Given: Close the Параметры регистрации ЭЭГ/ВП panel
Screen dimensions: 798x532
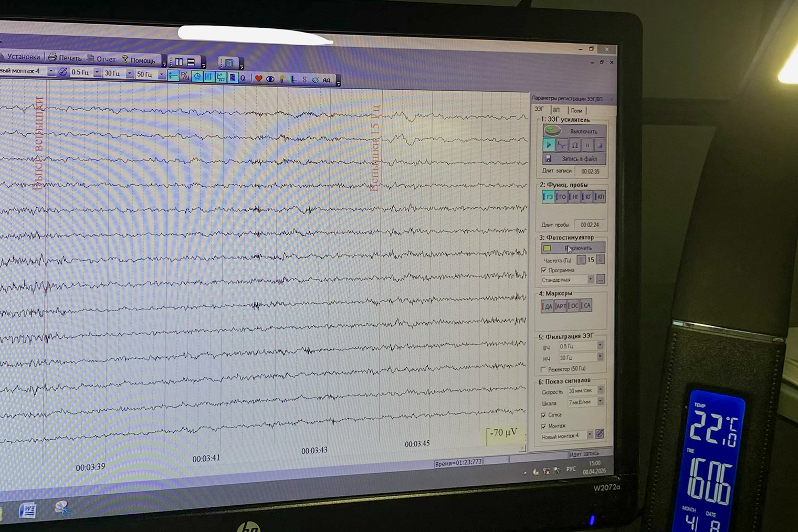Looking at the screenshot, I should tap(611, 99).
